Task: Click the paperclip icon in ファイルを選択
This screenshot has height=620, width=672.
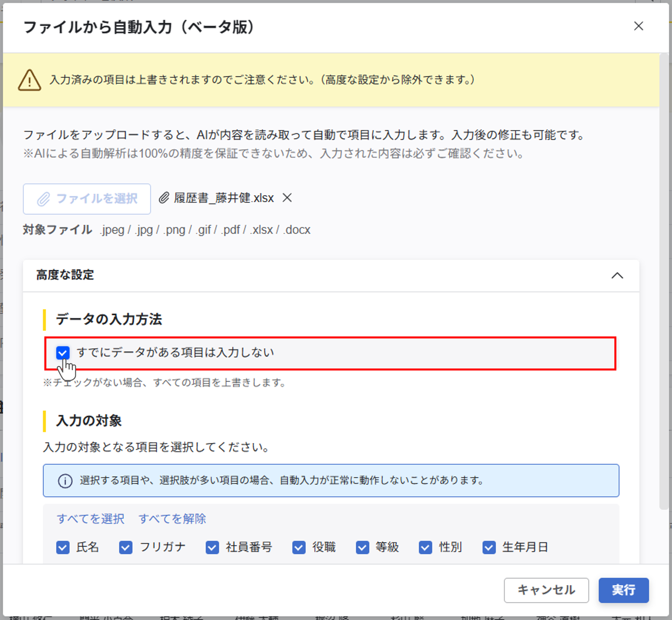Action: click(x=43, y=199)
